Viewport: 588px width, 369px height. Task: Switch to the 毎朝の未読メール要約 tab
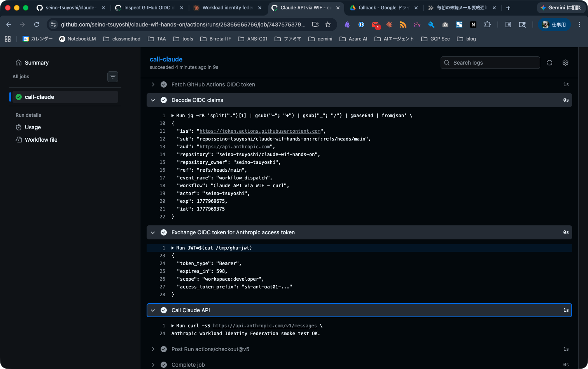(x=462, y=8)
